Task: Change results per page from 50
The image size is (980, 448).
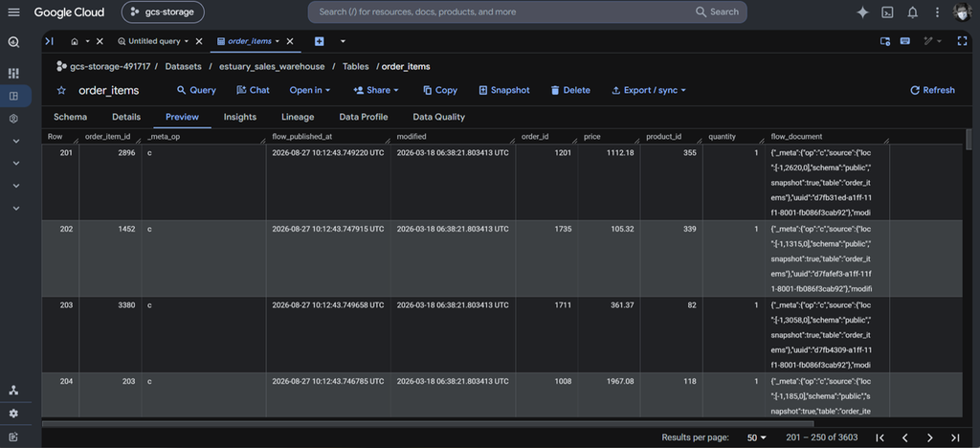Action: [757, 437]
